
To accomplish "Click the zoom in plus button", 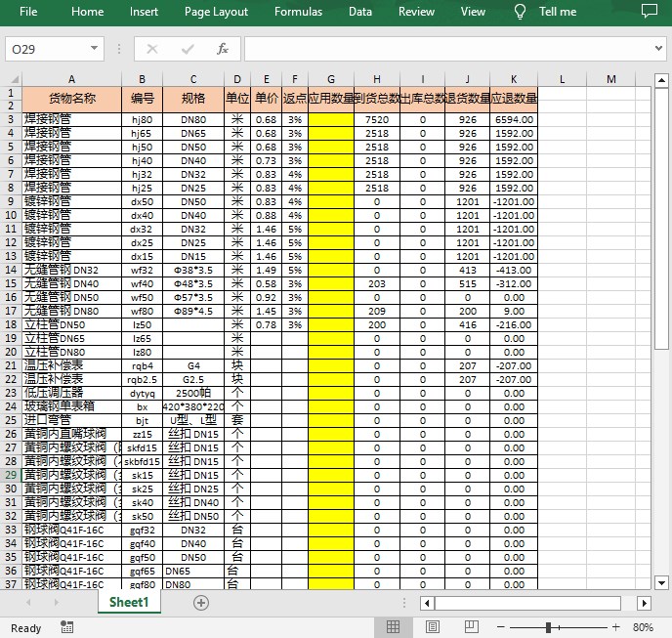I will pos(615,627).
